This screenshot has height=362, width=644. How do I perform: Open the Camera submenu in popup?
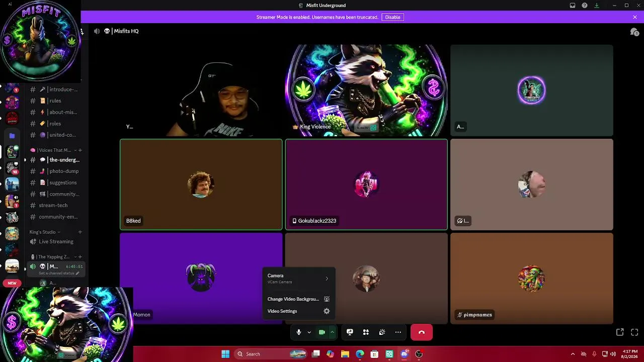point(298,279)
